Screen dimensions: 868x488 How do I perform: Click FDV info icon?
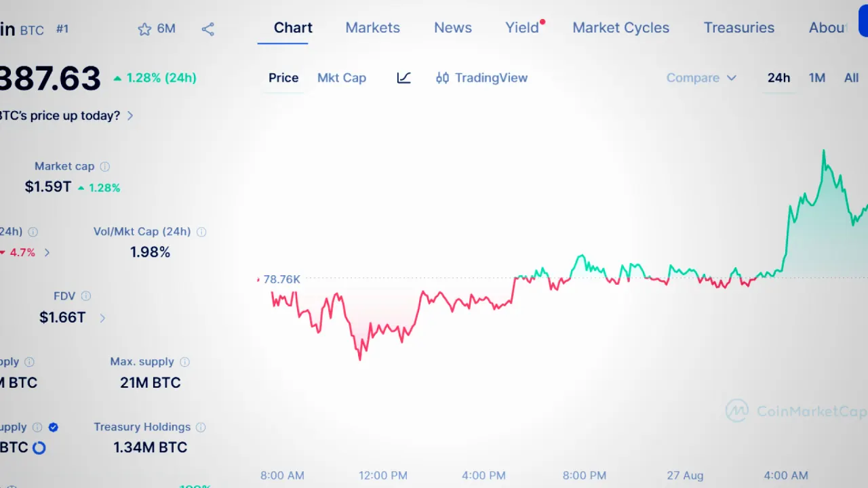[x=86, y=296]
